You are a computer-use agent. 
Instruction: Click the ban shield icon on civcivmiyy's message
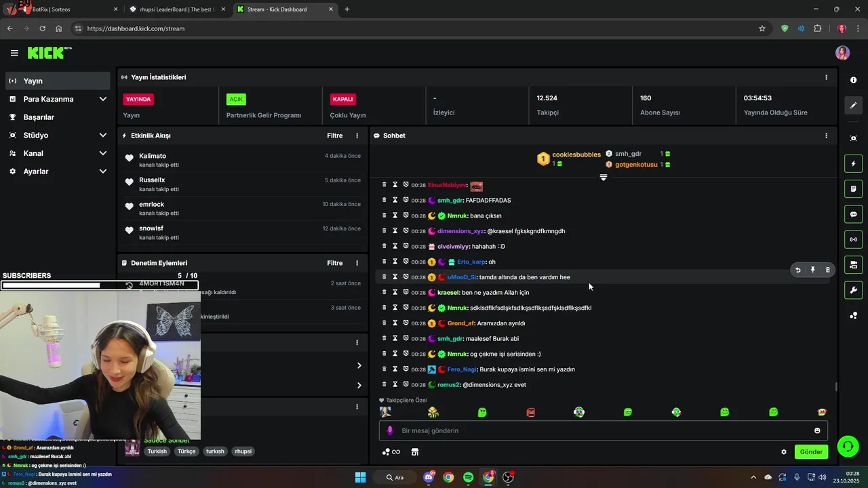[406, 246]
